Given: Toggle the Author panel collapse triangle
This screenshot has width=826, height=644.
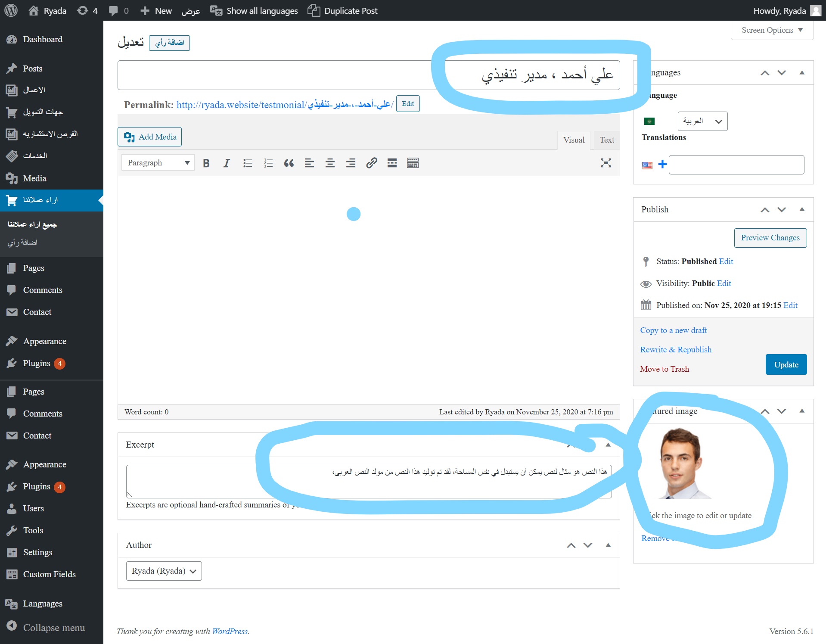Looking at the screenshot, I should (x=608, y=545).
